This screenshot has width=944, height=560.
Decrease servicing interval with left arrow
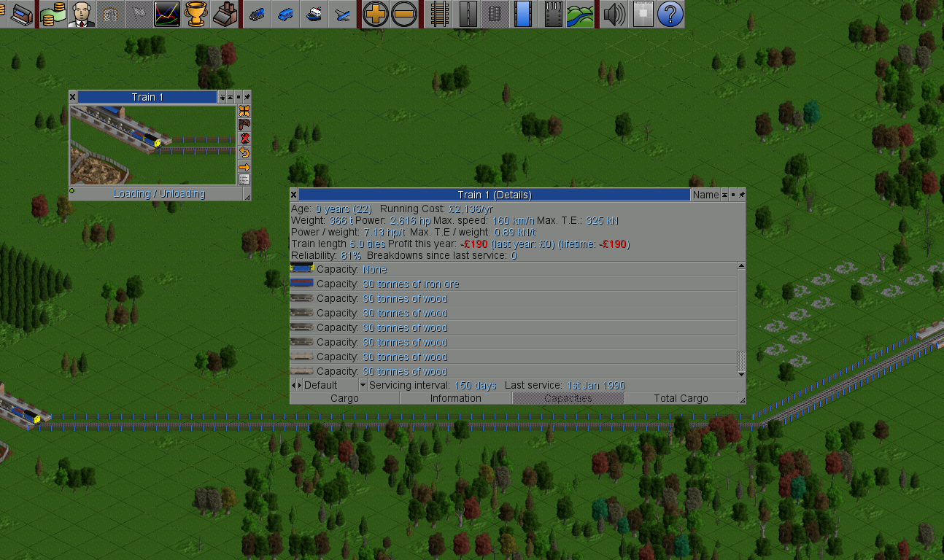[x=293, y=385]
